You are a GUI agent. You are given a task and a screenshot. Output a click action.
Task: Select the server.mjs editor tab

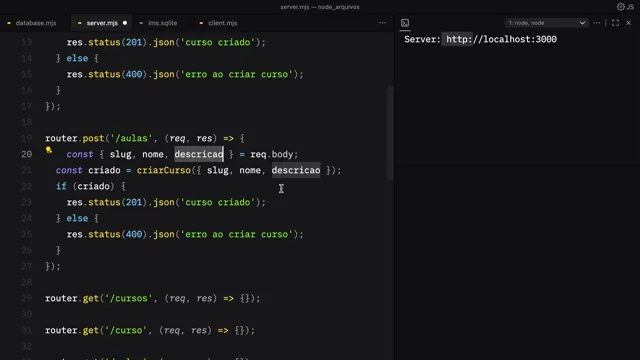pyautogui.click(x=102, y=23)
